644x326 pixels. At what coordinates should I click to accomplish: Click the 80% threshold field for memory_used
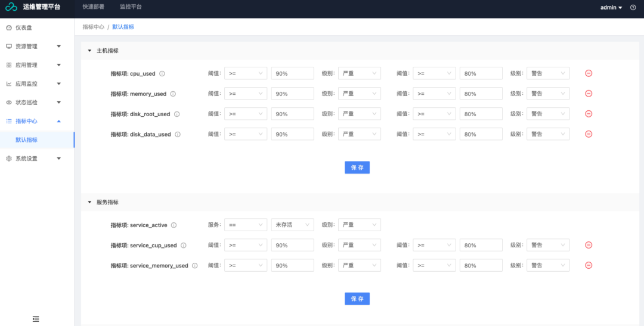[481, 94]
